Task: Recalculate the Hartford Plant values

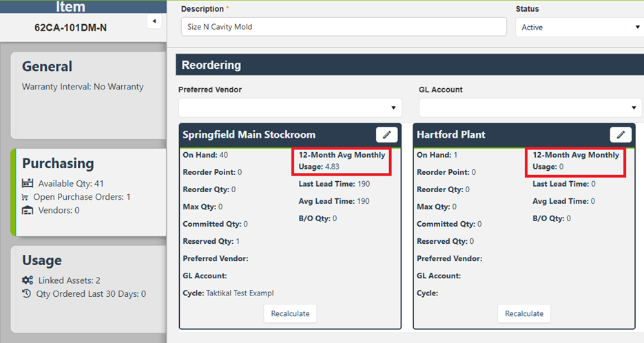Action: pyautogui.click(x=524, y=313)
